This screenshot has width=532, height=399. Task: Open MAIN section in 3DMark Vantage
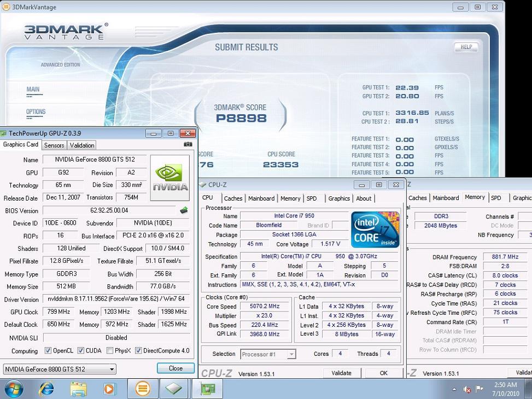point(33,89)
